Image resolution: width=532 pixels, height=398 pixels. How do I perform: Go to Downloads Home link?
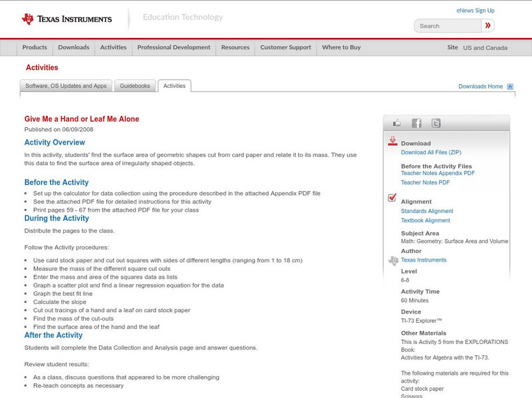(480, 87)
